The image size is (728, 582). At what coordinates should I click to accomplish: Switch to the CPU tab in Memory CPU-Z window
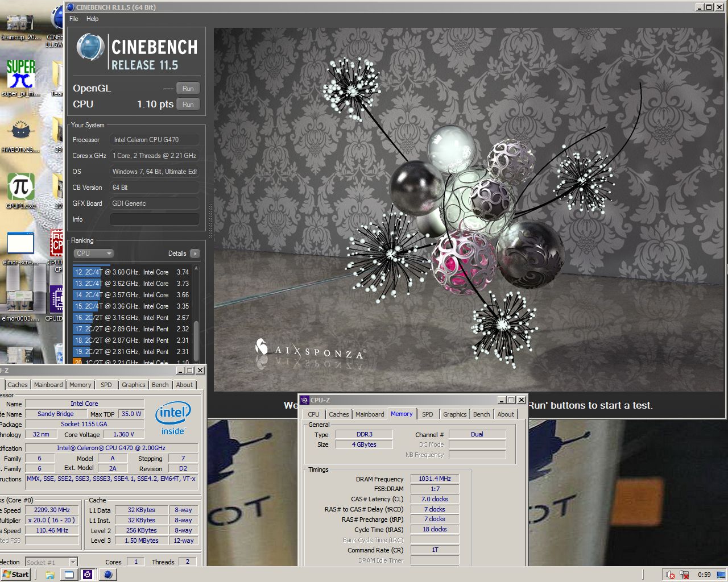313,414
